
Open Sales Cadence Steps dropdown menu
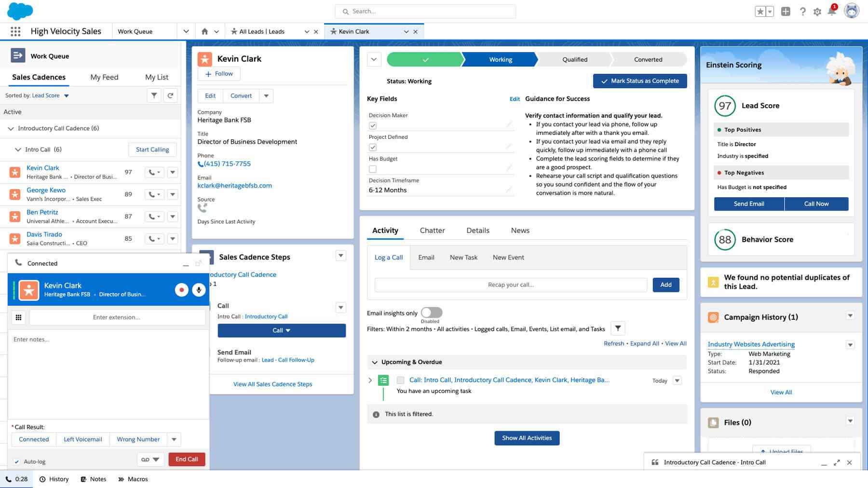tap(340, 256)
